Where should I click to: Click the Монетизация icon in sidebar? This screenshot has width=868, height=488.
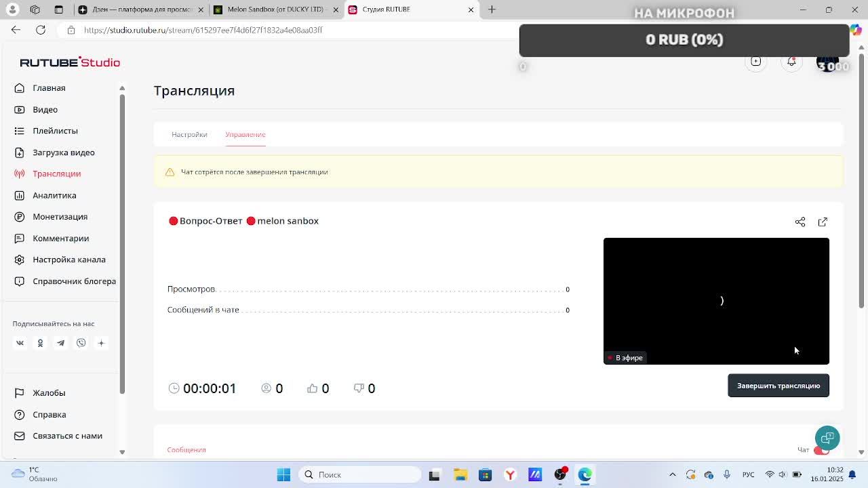coord(20,216)
